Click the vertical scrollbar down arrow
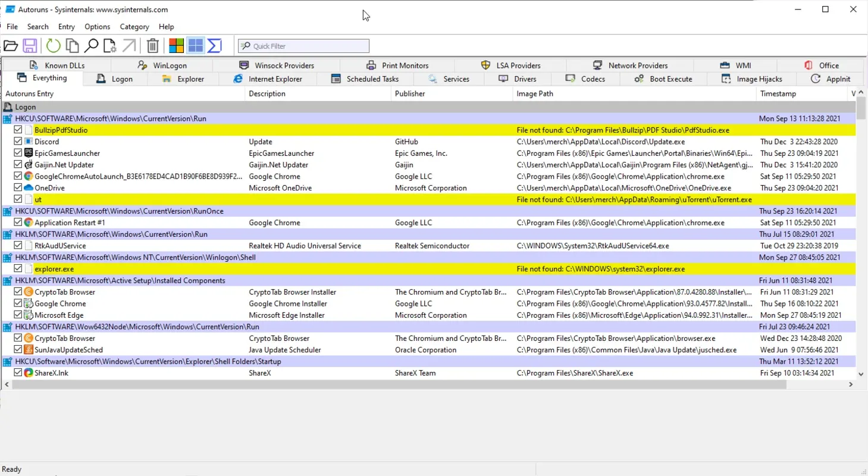The image size is (868, 476). [861, 374]
